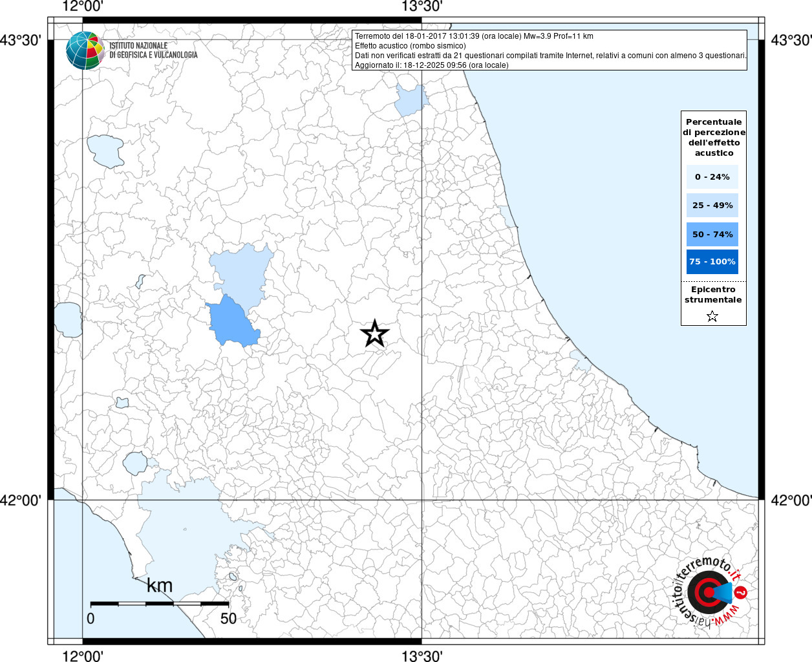Click the 'Percentuale di percezione' legend title
This screenshot has width=812, height=662.
(x=714, y=137)
